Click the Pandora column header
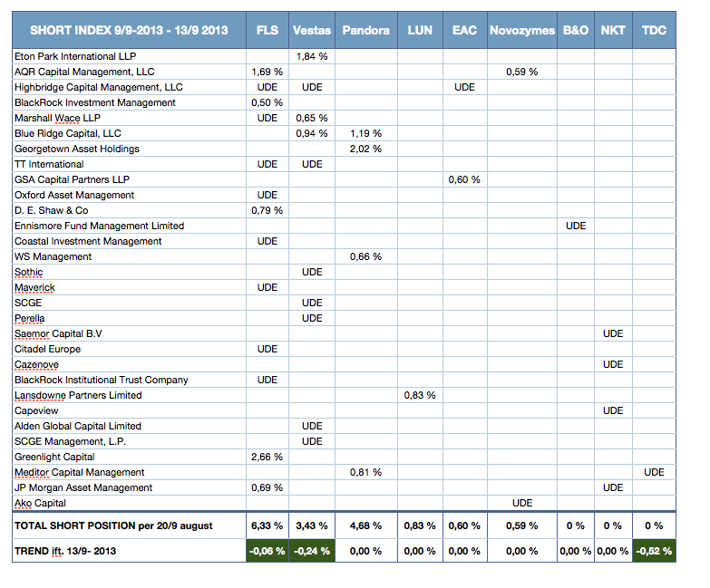 point(365,30)
